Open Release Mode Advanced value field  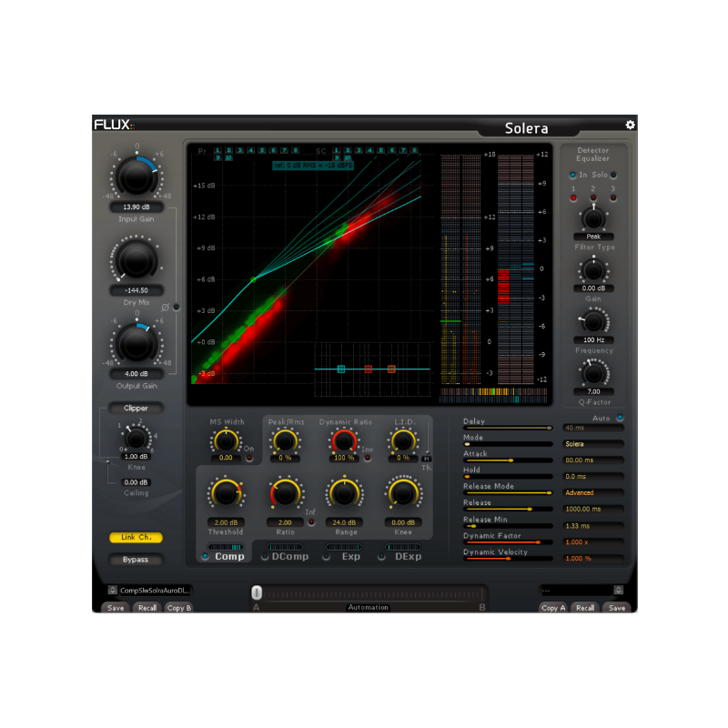pos(593,492)
